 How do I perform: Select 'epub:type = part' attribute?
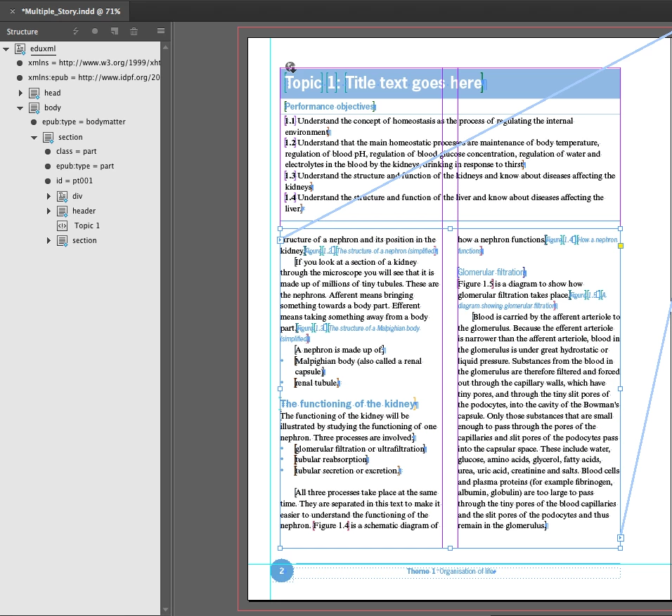pos(85,166)
